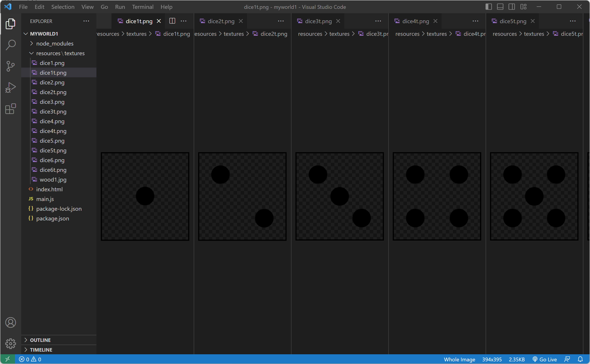
Task: Split the dice1t.png editor right
Action: click(172, 21)
